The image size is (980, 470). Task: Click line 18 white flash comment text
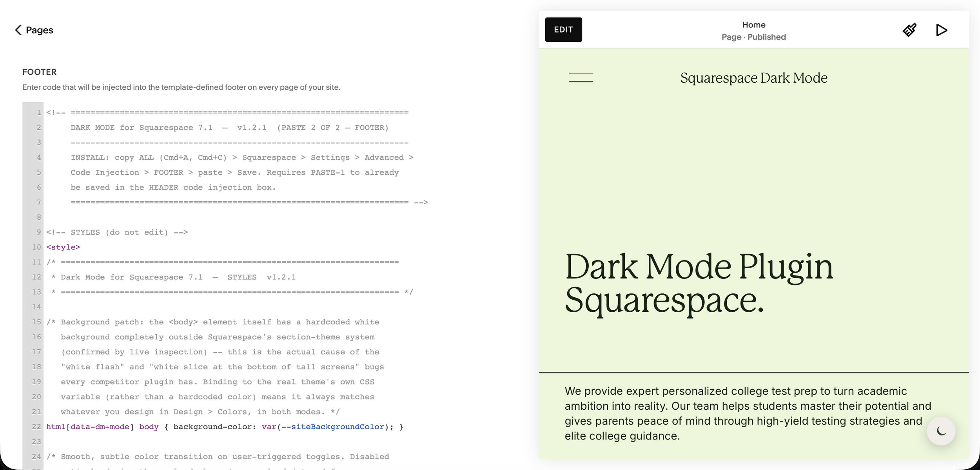(x=222, y=367)
